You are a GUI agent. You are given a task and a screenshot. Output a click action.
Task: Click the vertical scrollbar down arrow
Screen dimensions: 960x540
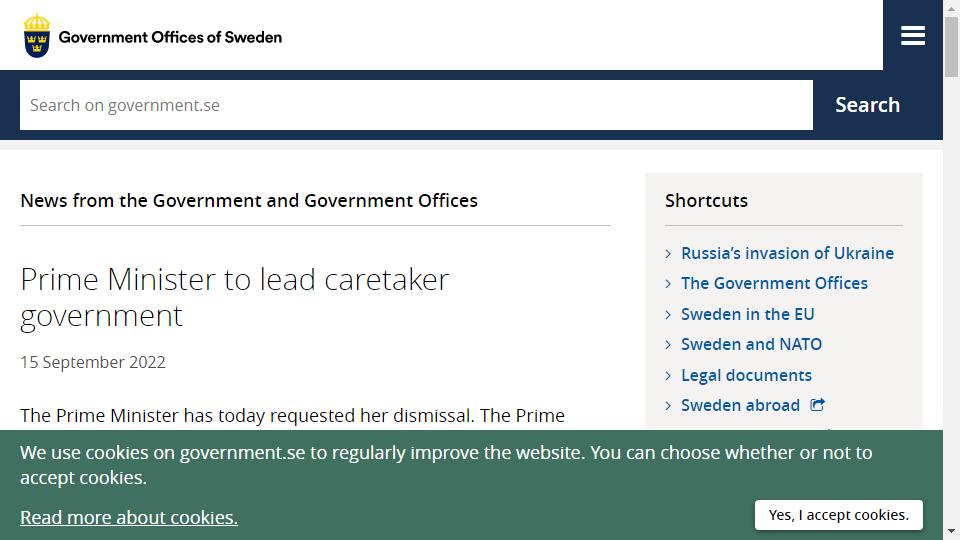pos(951,531)
